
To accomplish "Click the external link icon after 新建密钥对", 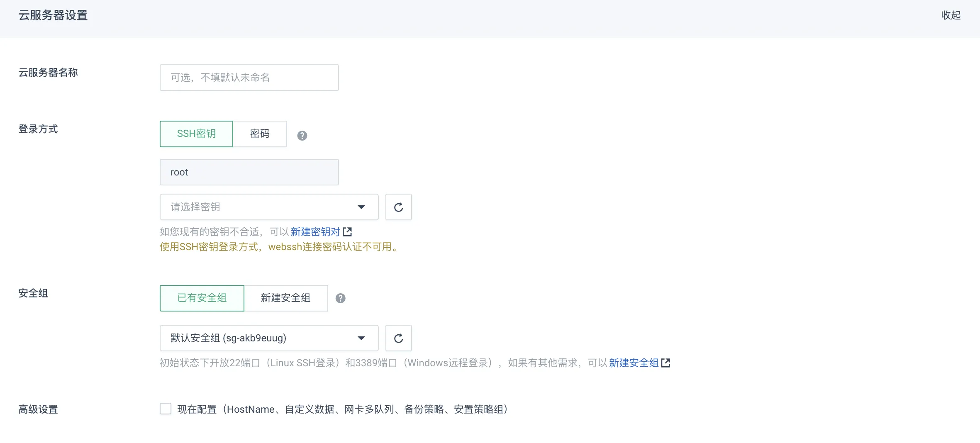I will [x=348, y=231].
